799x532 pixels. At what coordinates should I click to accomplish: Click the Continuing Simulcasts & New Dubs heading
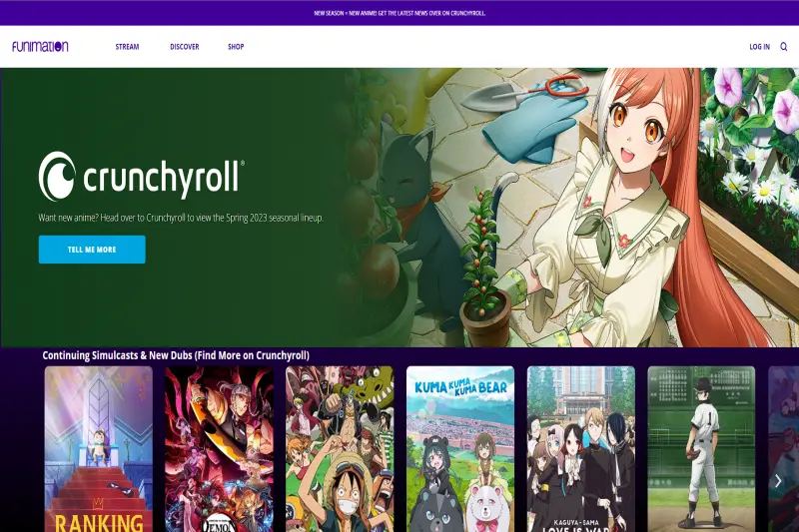176,355
